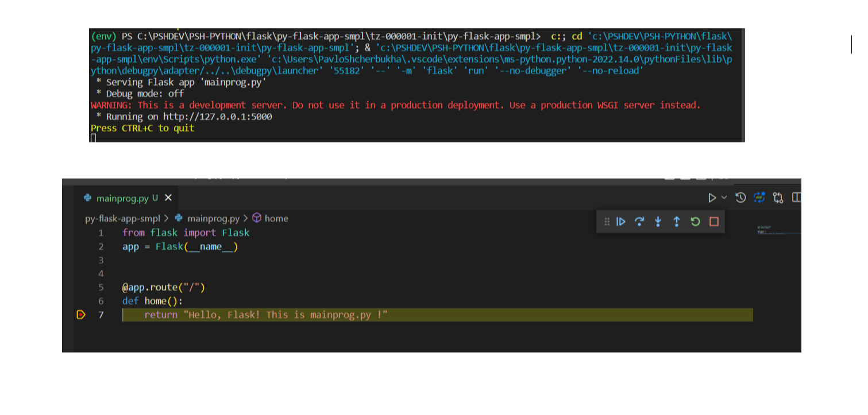This screenshot has width=868, height=415.
Task: Expand the mainprog.py breadcrumb item
Action: pyautogui.click(x=213, y=219)
